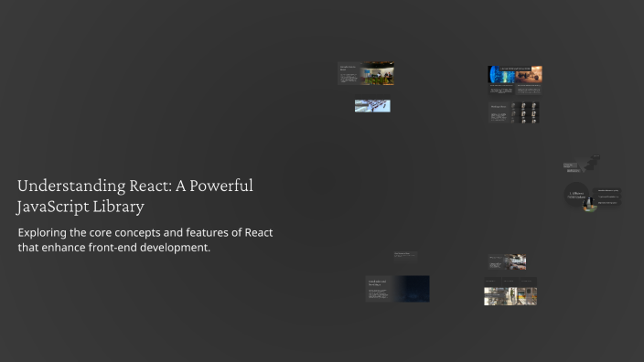Open the light blue aerial photo thumbnail
Screen dimensions: 644x362
click(372, 106)
